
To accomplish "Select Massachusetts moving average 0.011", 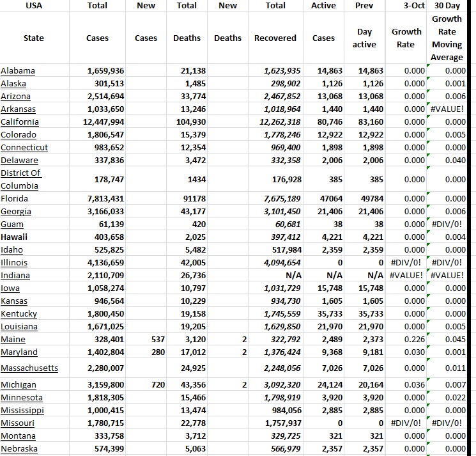I will [x=447, y=368].
